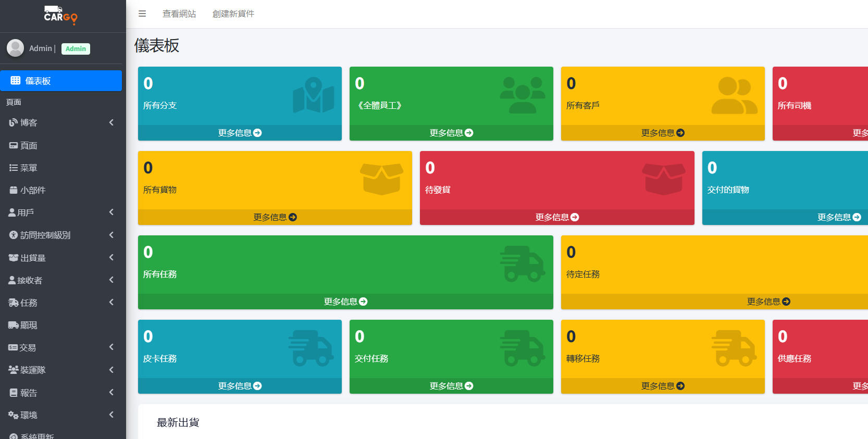Open 顯現 from the sidebar

pyautogui.click(x=61, y=325)
